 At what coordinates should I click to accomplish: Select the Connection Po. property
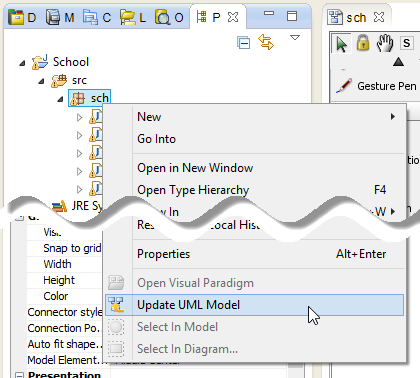point(64,328)
